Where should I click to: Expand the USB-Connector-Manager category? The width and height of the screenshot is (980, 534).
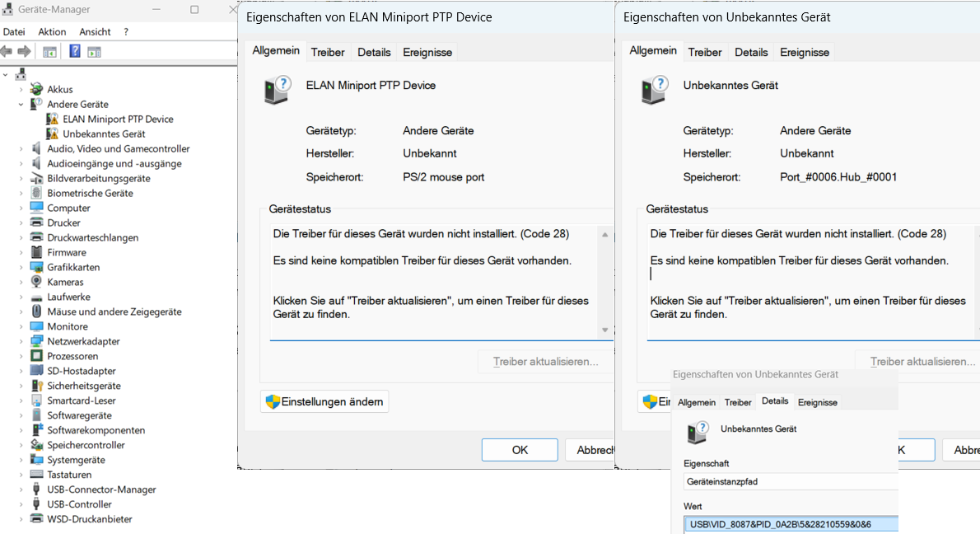click(21, 489)
